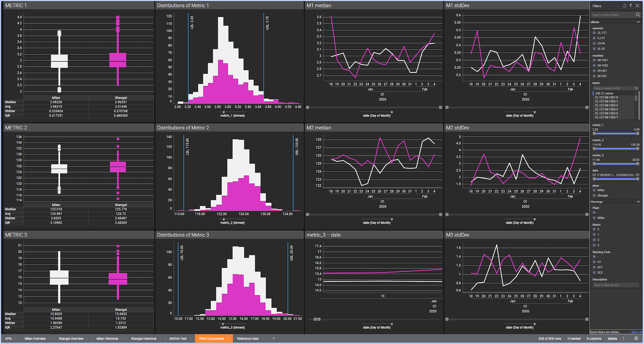Open the ANOVA Test tab
Screen dimensions: 644x344
coord(178,339)
